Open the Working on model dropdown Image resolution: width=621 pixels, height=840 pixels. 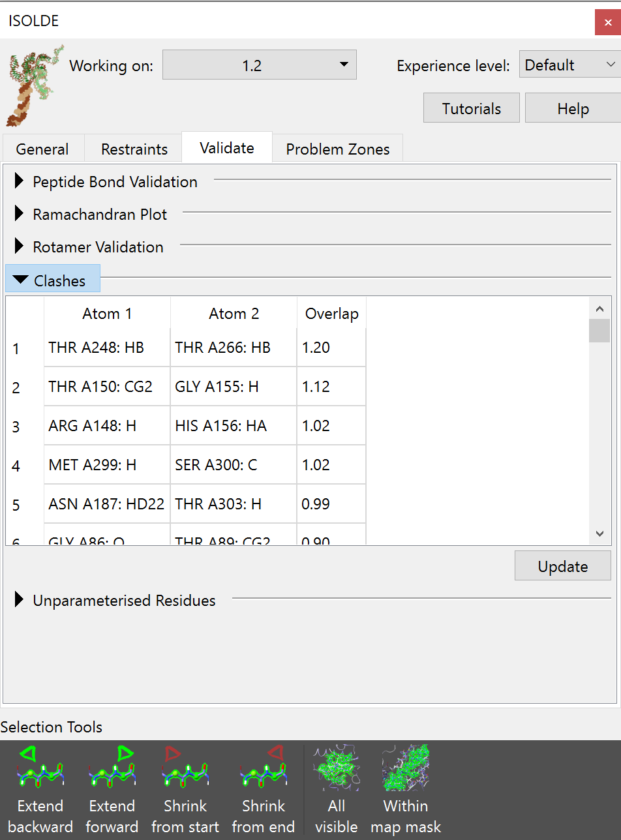(260, 65)
